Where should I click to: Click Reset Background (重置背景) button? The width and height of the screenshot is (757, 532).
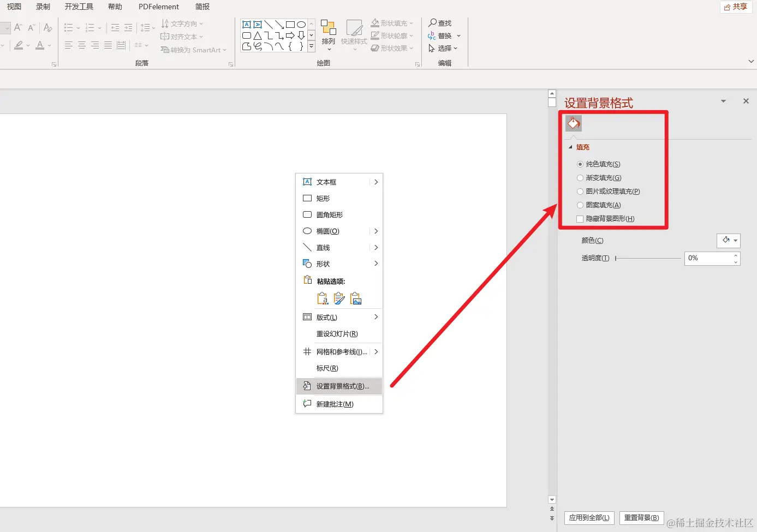point(642,518)
